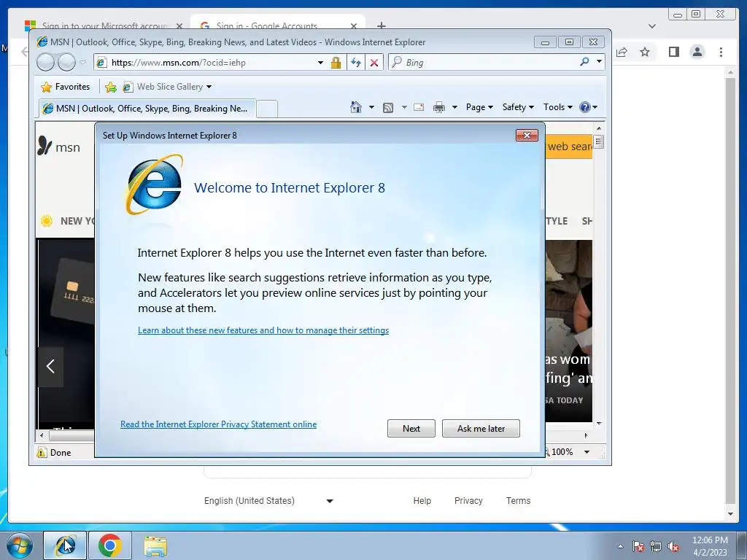Image resolution: width=747 pixels, height=560 pixels.
Task: Expand the Print dropdown arrow
Action: pyautogui.click(x=454, y=107)
